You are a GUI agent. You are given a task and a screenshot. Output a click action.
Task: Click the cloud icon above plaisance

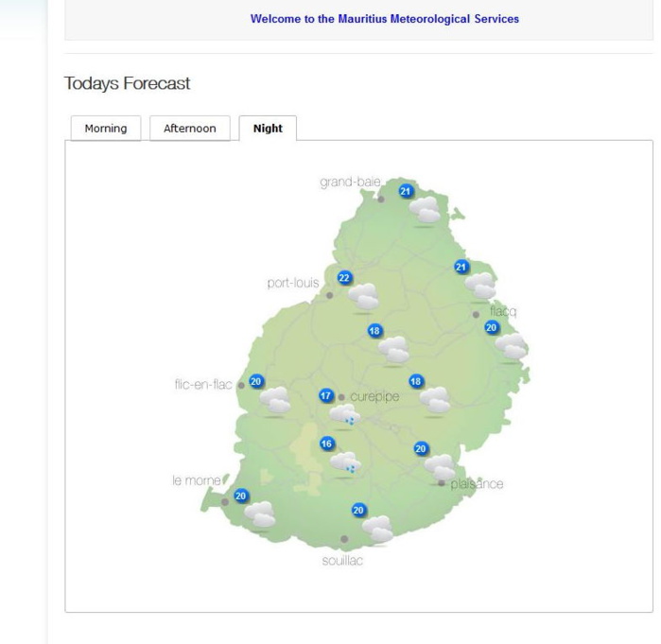(x=440, y=466)
